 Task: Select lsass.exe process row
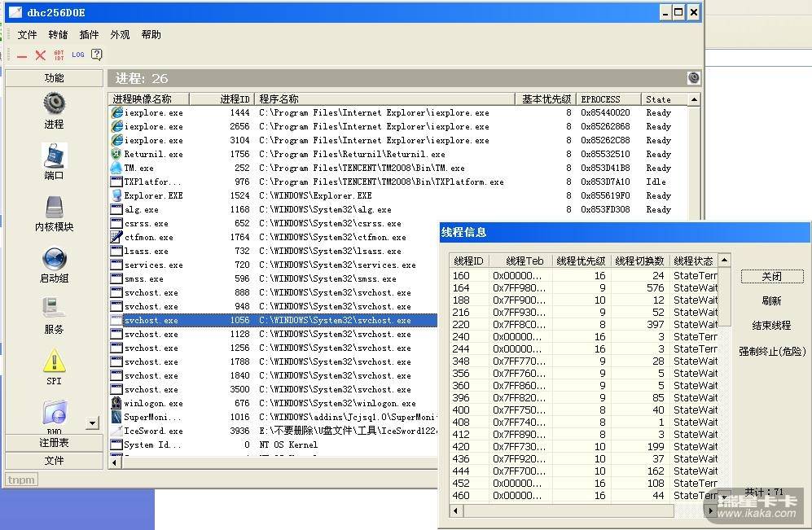[x=274, y=251]
